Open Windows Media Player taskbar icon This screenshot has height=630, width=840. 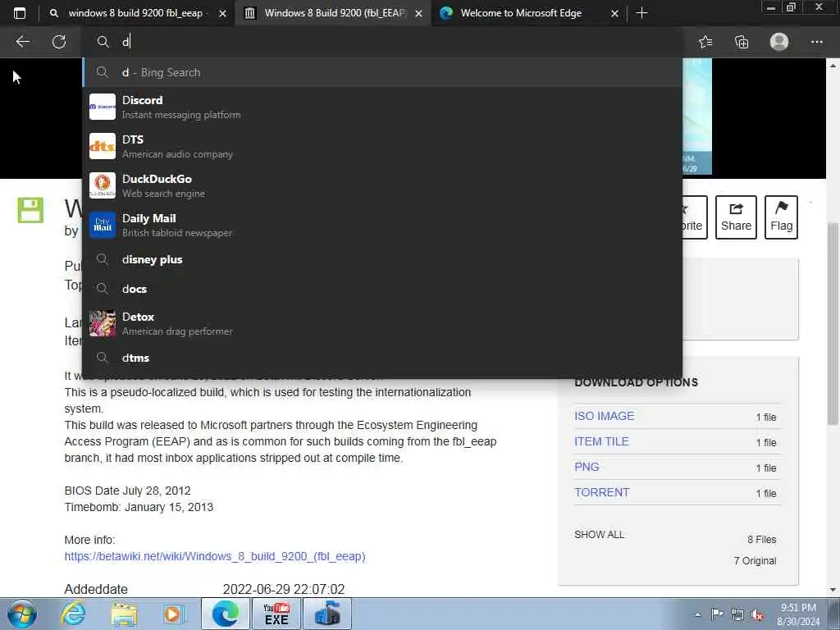(173, 614)
